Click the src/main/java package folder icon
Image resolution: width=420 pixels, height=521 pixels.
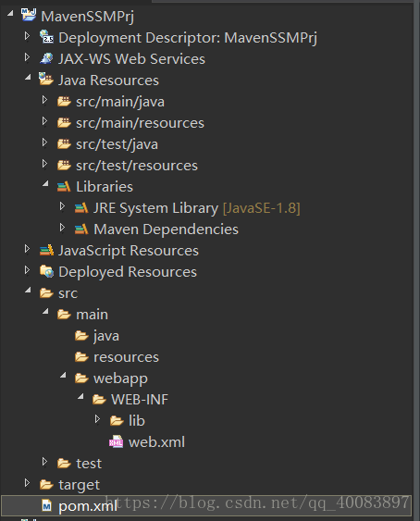pos(64,101)
